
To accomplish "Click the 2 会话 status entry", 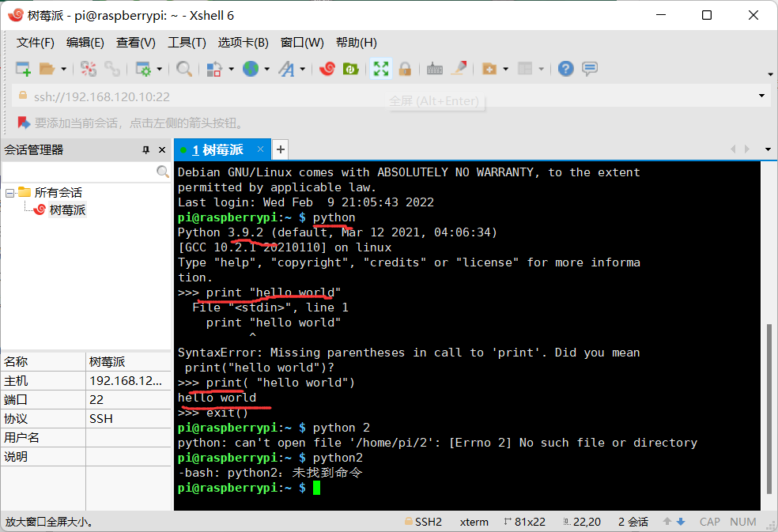I will tap(633, 522).
